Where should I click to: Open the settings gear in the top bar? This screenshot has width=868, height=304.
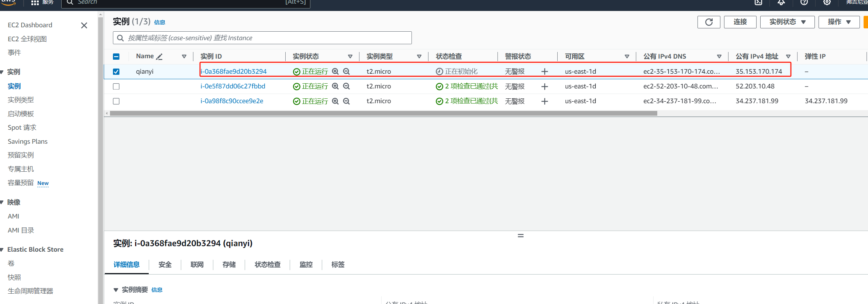[827, 2]
